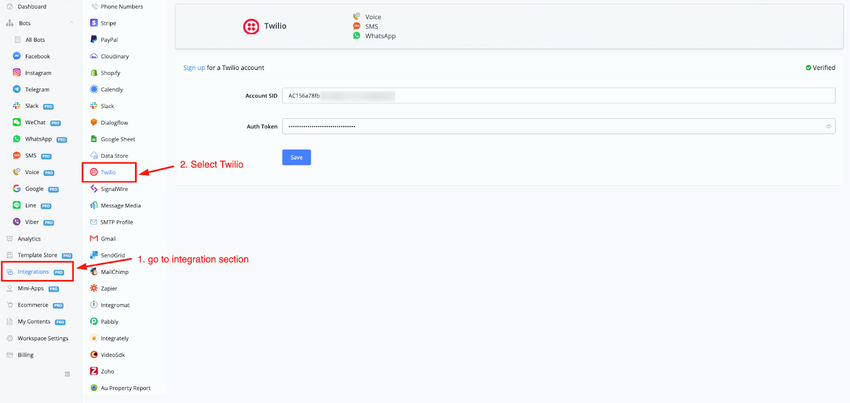Select the Zoho integration
850x403 pixels.
point(102,372)
